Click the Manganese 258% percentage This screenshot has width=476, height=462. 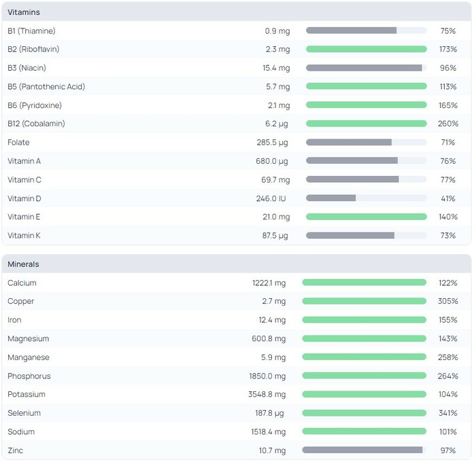point(447,357)
